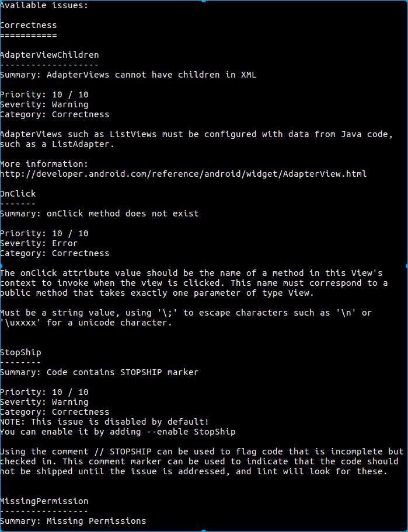Image resolution: width=408 pixels, height=532 pixels.
Task: Click "Summary: onClick method does not exist"
Action: tap(99, 213)
